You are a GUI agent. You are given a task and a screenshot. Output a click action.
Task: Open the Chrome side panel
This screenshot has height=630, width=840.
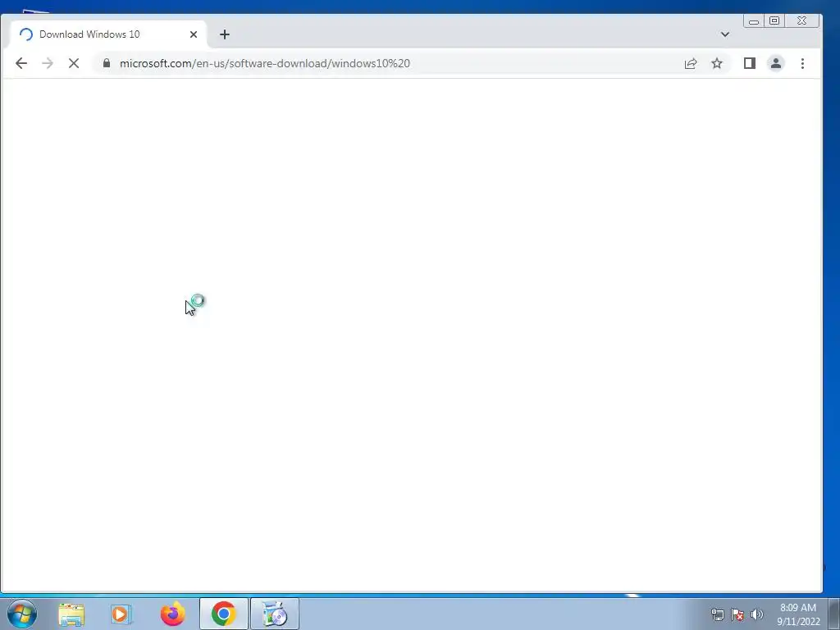pyautogui.click(x=750, y=63)
